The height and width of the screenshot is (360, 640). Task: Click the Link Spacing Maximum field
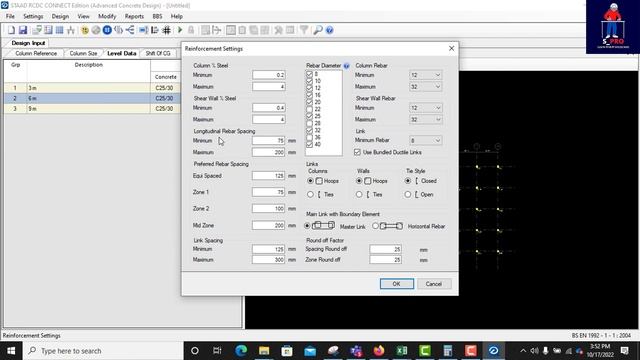[x=269, y=260]
